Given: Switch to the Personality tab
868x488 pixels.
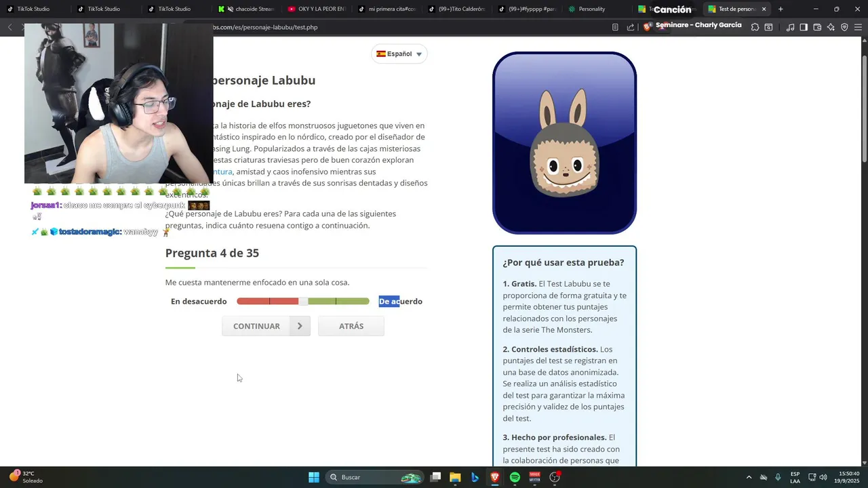Looking at the screenshot, I should click(x=597, y=9).
